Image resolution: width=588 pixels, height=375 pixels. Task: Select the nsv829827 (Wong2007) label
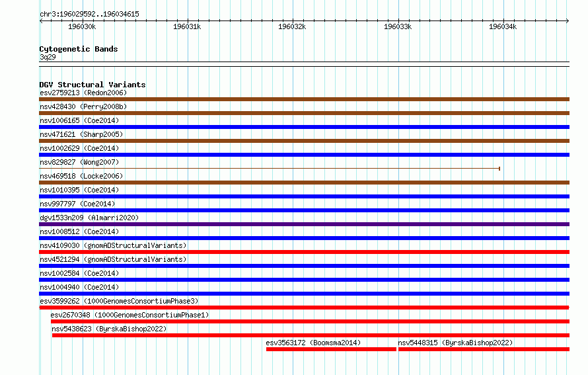pos(79,162)
